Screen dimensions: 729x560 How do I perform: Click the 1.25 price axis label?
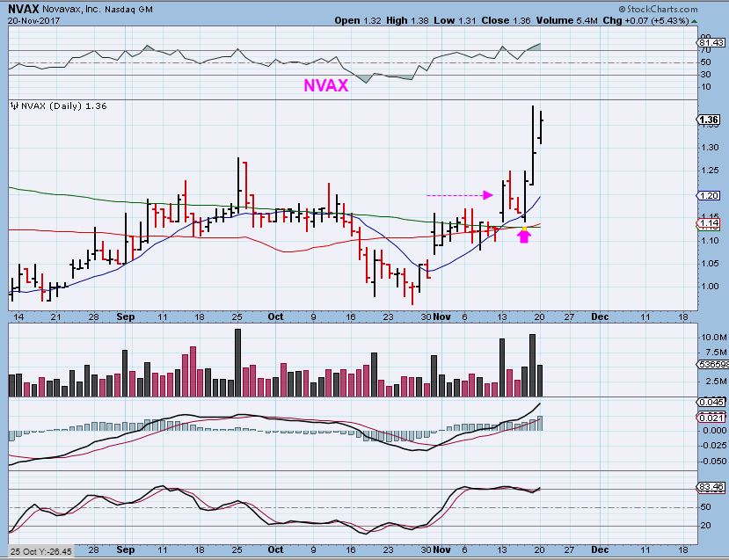(710, 171)
